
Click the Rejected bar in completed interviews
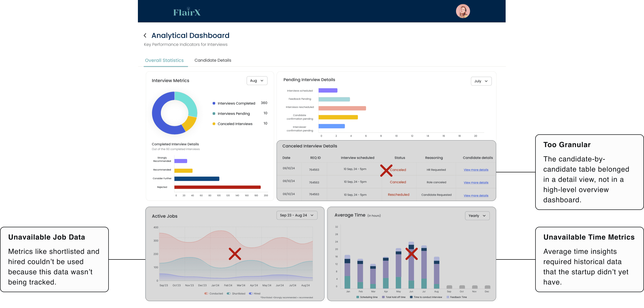(x=217, y=187)
